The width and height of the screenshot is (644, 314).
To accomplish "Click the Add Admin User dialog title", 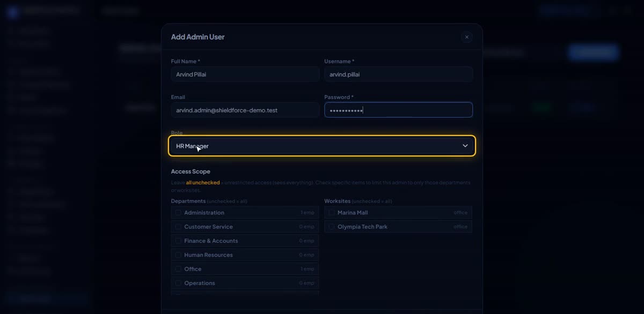I will click(197, 37).
